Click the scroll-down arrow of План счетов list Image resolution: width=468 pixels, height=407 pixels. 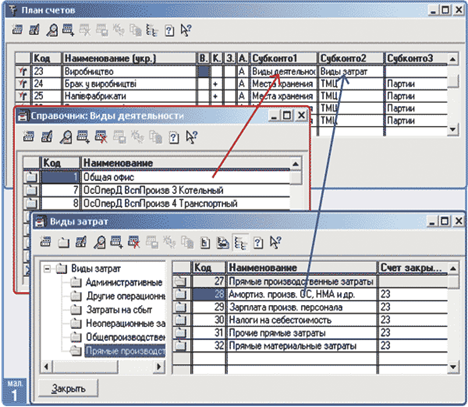click(x=452, y=129)
